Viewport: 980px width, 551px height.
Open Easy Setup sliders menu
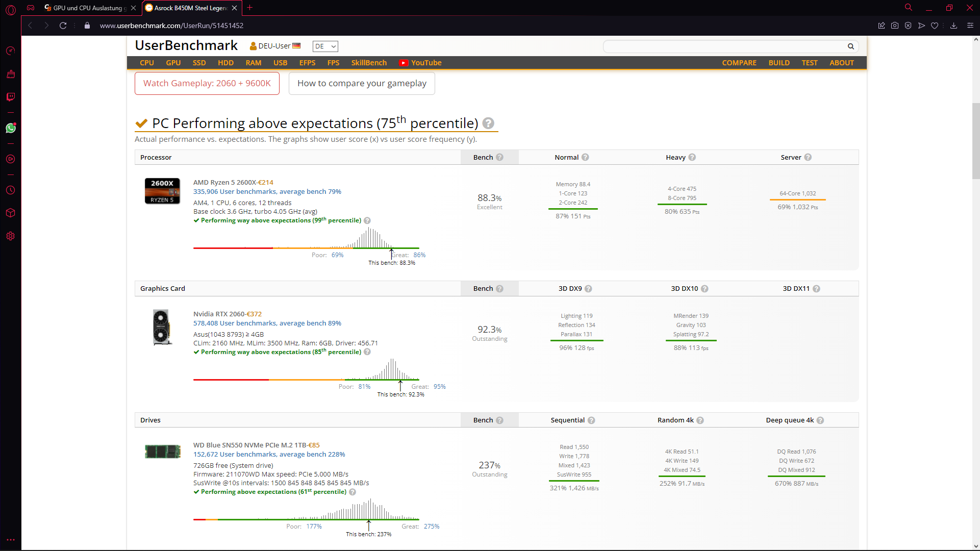coord(970,26)
